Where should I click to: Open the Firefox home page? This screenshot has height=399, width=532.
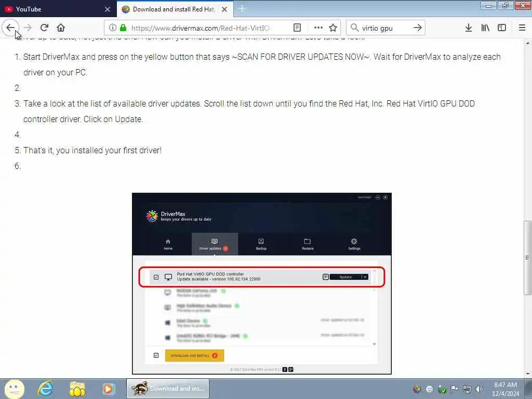tap(61, 28)
